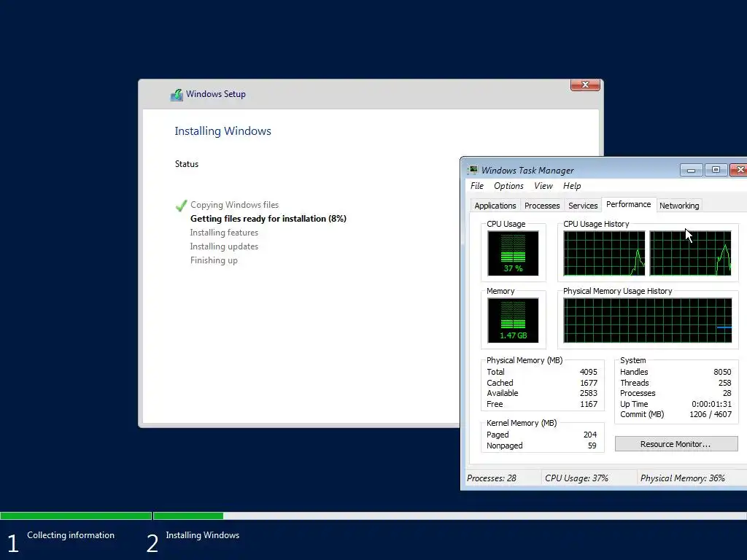
Task: Click the 'Installing updates' status line
Action: point(224,246)
